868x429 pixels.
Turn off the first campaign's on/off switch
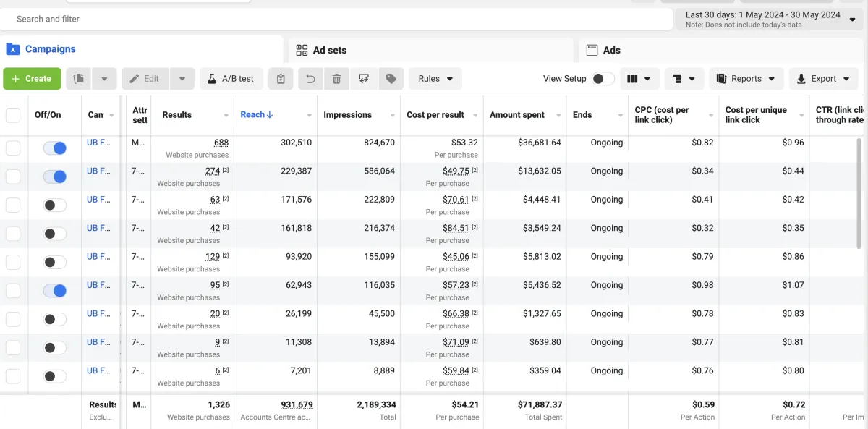click(x=55, y=148)
